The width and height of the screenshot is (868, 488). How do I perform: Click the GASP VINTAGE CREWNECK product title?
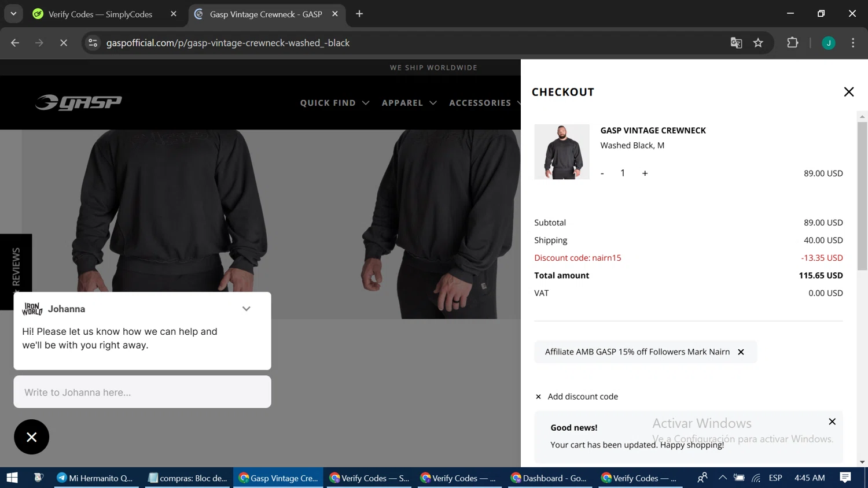(x=653, y=131)
